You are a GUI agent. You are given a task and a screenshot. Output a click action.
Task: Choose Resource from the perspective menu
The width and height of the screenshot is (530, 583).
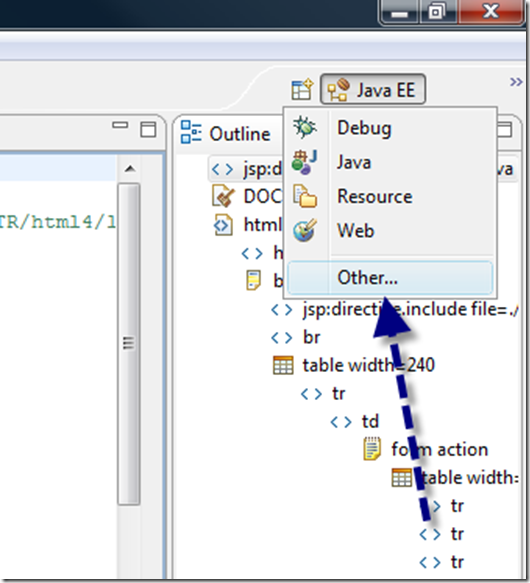point(391,196)
